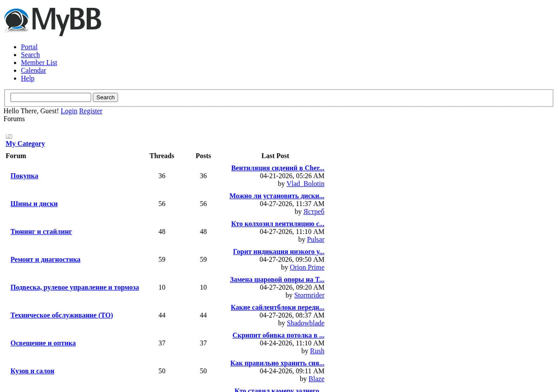
Task: View Shadowblade's profile
Action: coord(306,323)
